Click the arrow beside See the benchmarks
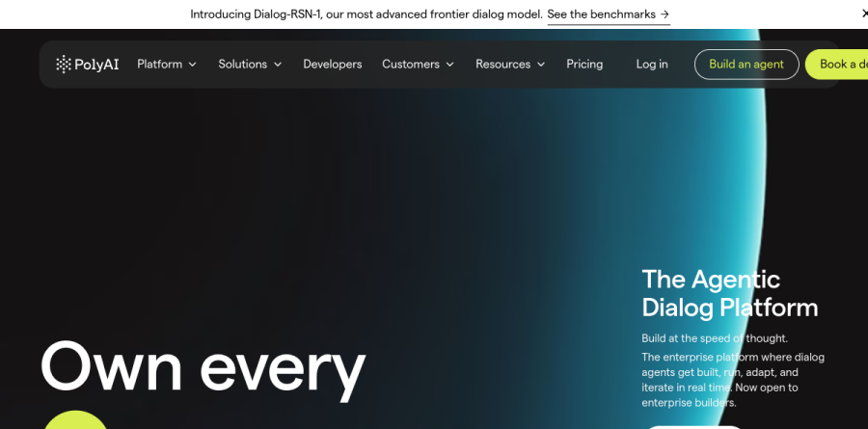The width and height of the screenshot is (868, 429). 665,14
